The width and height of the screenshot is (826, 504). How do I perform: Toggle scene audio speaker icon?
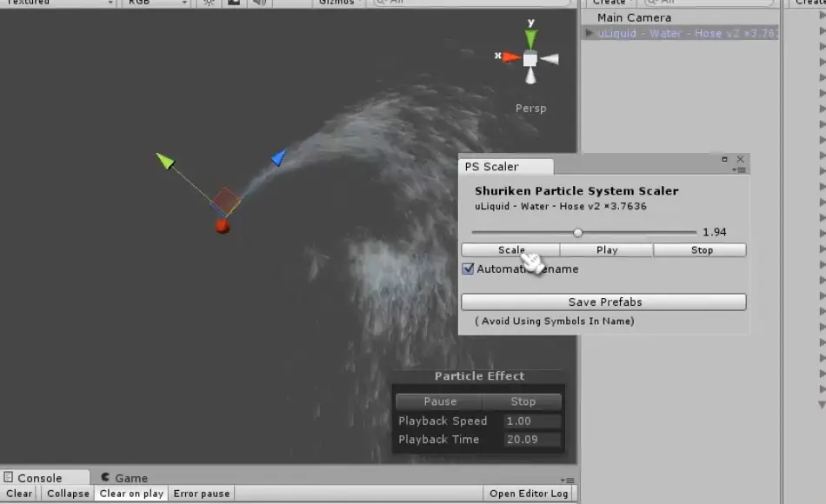(258, 2)
